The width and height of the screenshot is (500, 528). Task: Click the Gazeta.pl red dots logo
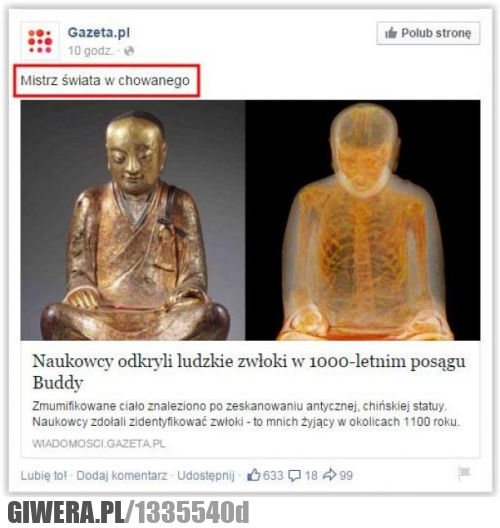pos(40,41)
